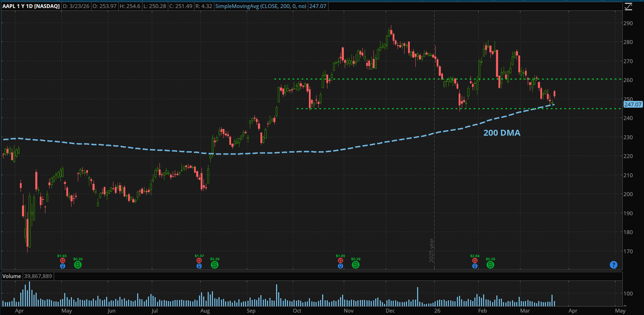
Task: Click the Sep time axis label
Action: point(252,311)
